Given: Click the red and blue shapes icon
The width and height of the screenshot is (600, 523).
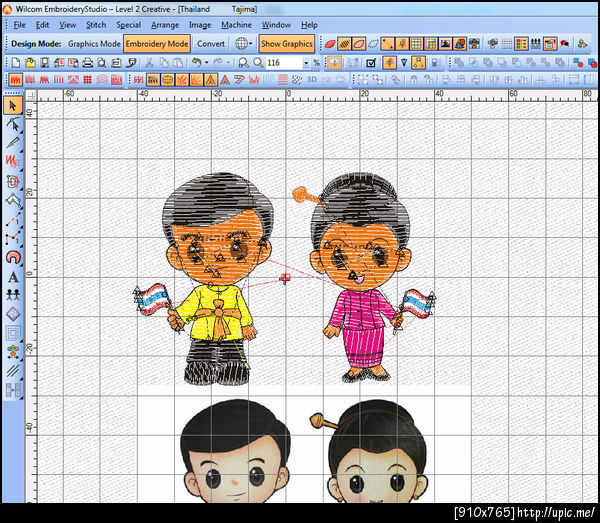Looking at the screenshot, I should point(578,63).
